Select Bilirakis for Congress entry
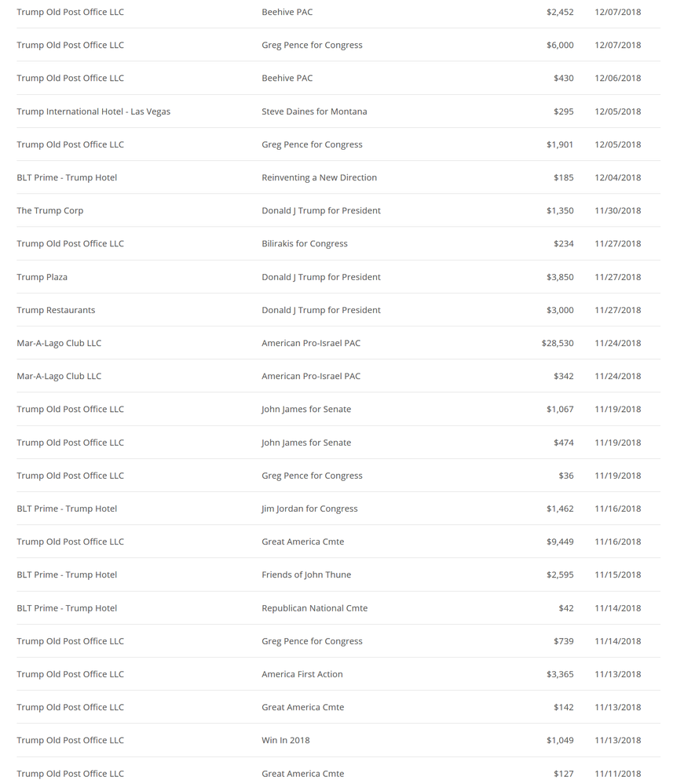Viewport: 673px width, 784px height. (x=304, y=243)
